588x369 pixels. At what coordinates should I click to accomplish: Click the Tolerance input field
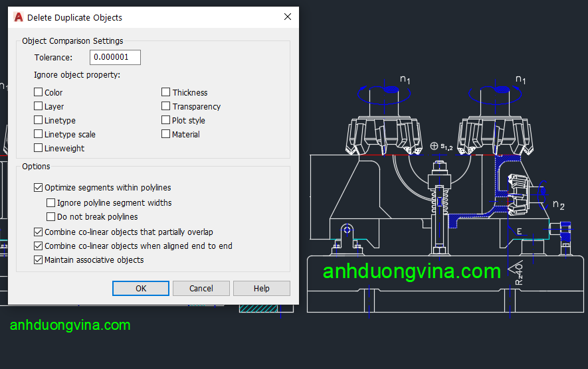pos(116,58)
